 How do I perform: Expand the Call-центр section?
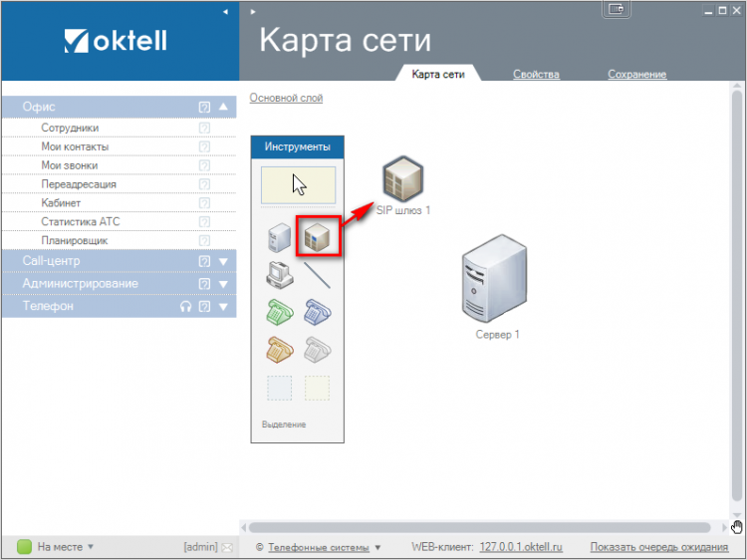(224, 261)
